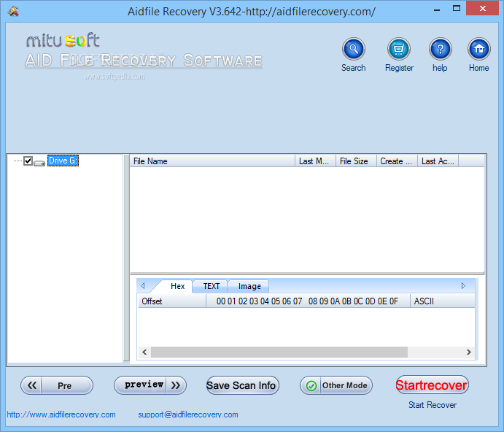Click the Aidfile hammer app icon in title bar
The image size is (504, 432).
click(14, 12)
